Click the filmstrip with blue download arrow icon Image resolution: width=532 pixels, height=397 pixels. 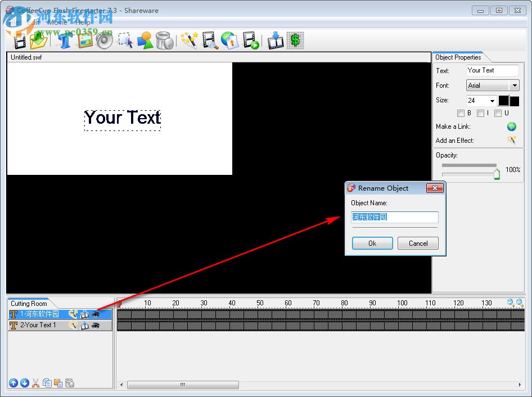click(x=275, y=40)
